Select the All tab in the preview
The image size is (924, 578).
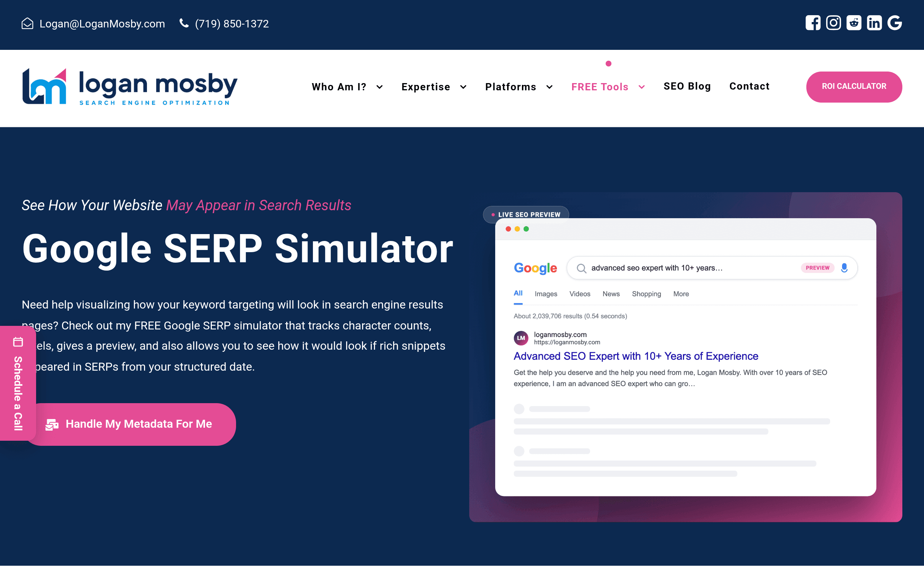[x=518, y=293]
